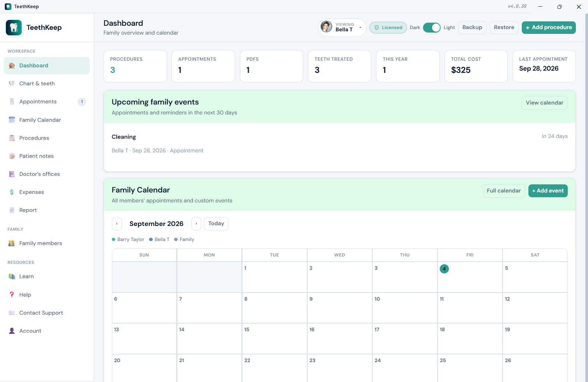Click the Learn books icon
The width and height of the screenshot is (588, 382).
pos(12,276)
